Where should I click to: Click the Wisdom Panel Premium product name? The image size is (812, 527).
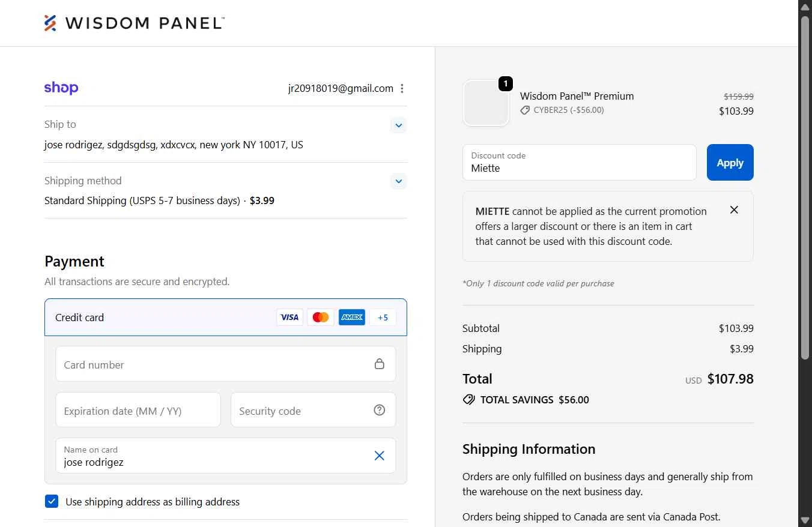(x=577, y=96)
